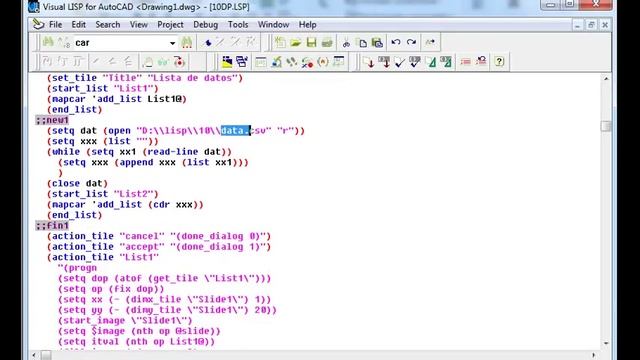Open the Inspect tool icon

276,62
